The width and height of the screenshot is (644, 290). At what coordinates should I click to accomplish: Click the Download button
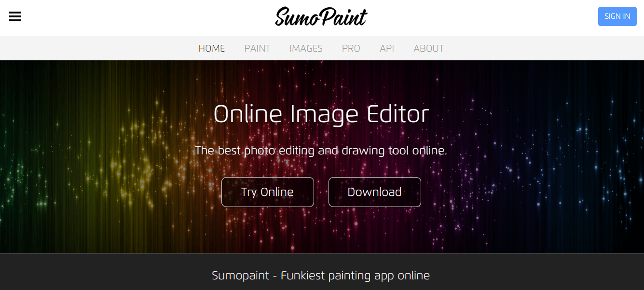tap(375, 192)
